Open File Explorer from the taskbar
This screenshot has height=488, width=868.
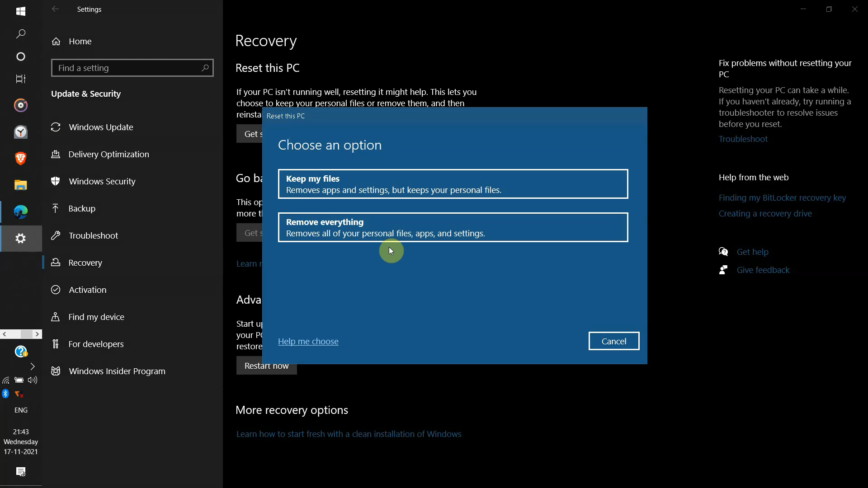point(21,185)
